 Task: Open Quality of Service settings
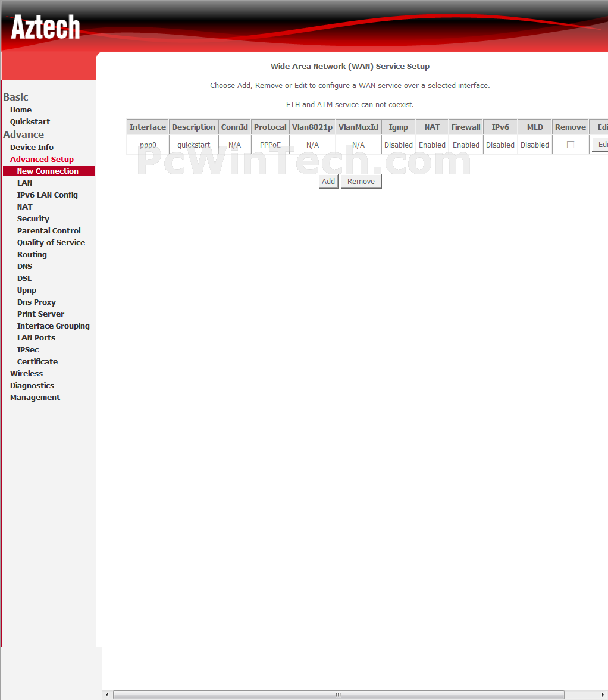[x=51, y=243]
